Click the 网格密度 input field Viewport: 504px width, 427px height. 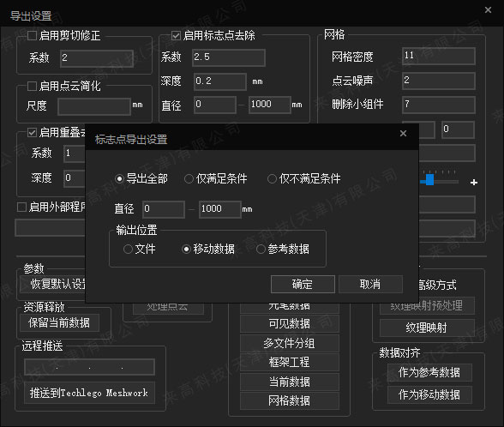point(439,56)
